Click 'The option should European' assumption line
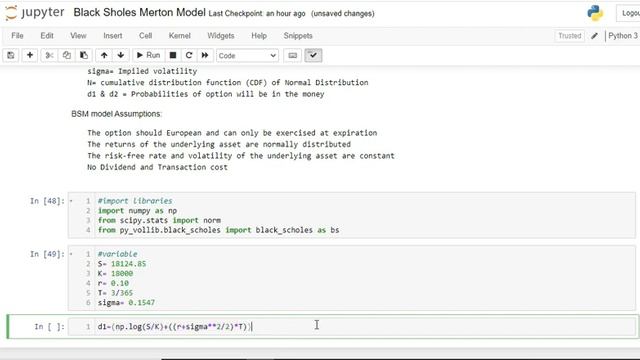 [232, 133]
